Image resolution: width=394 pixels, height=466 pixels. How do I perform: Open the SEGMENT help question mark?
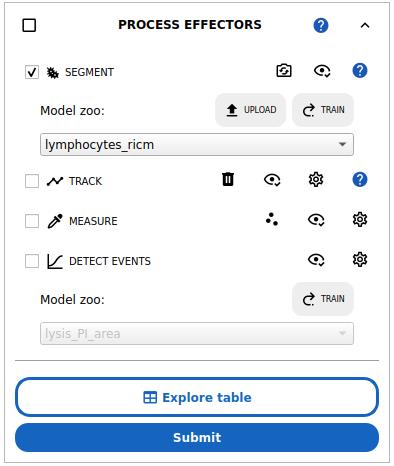click(x=360, y=71)
